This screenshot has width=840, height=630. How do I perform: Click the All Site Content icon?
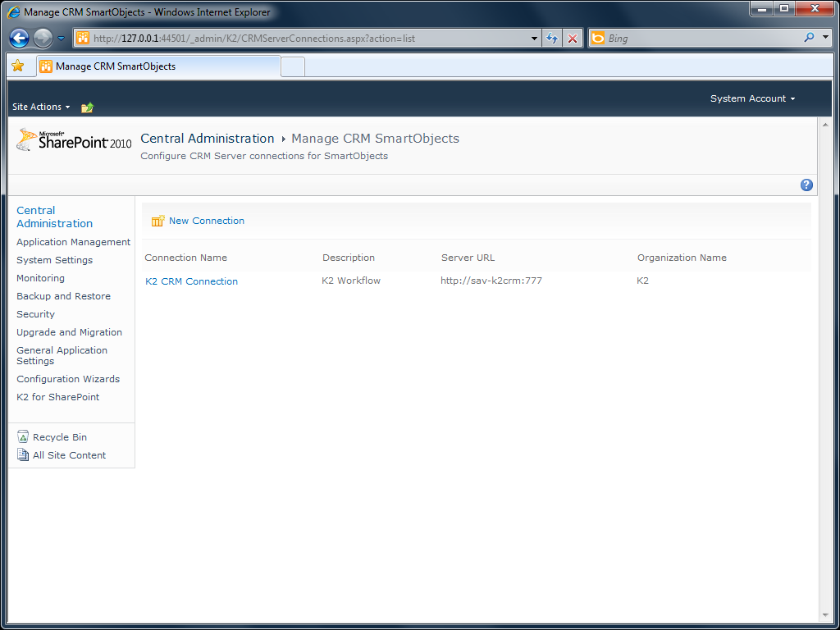[x=23, y=454]
